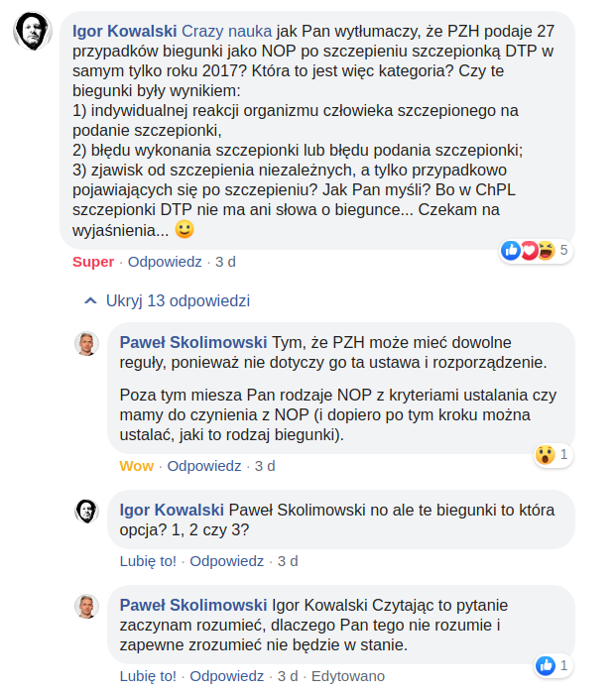Toggle the Wow reaction on Paweł's first reply

(x=137, y=466)
